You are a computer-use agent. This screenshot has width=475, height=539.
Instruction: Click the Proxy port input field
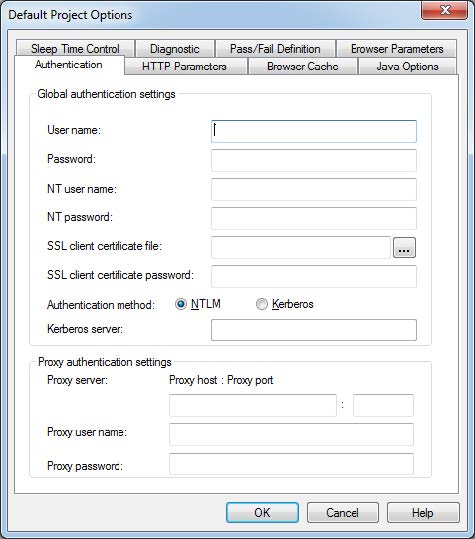tap(383, 405)
